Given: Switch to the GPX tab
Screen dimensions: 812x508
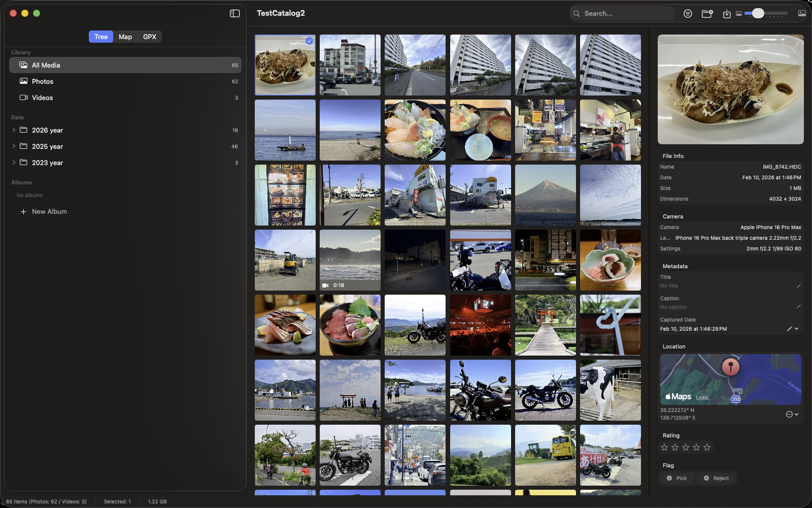Looking at the screenshot, I should click(x=149, y=37).
